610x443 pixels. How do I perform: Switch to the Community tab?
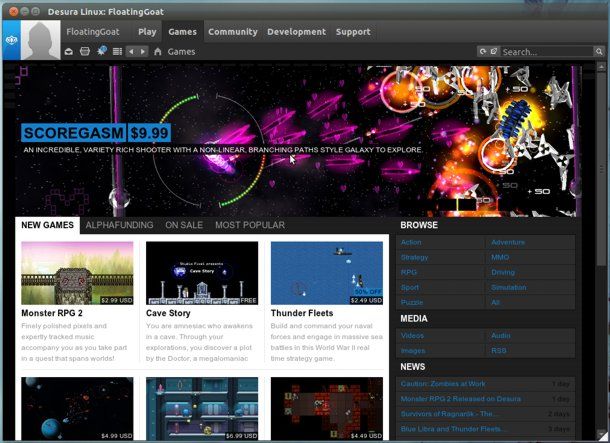[x=232, y=32]
